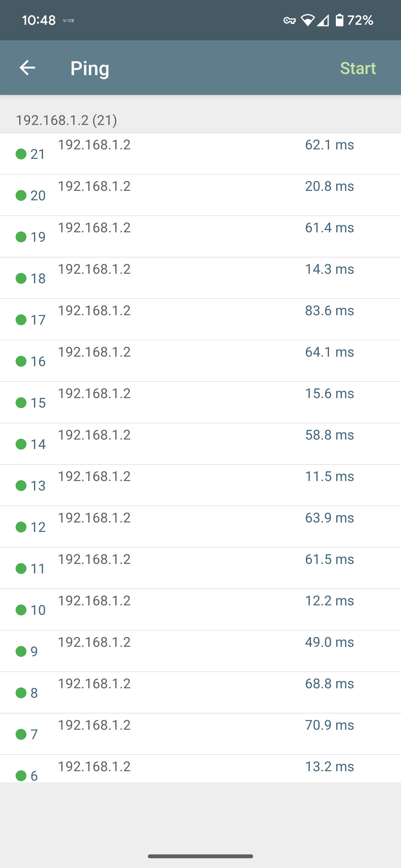Tap the back arrow icon
Viewport: 401px width, 868px height.
coord(27,68)
